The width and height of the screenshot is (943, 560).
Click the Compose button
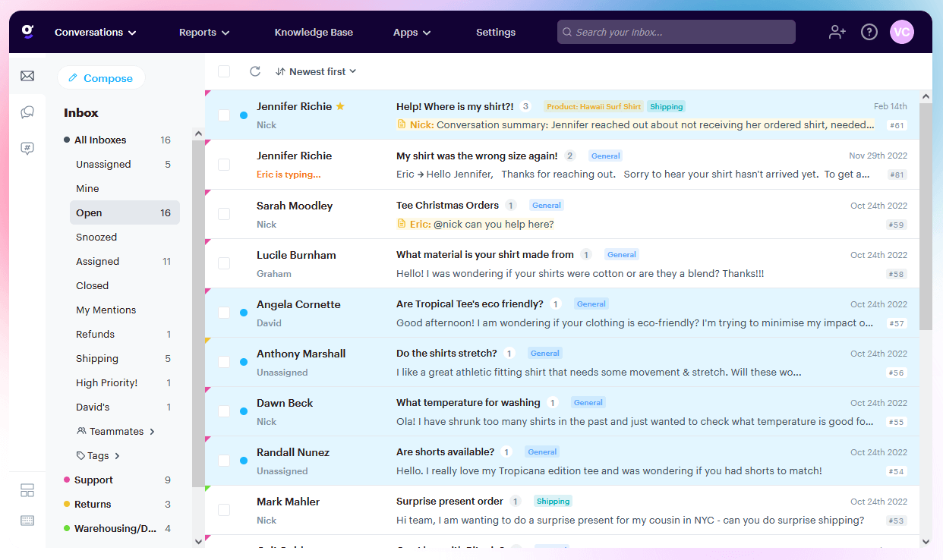pyautogui.click(x=101, y=77)
